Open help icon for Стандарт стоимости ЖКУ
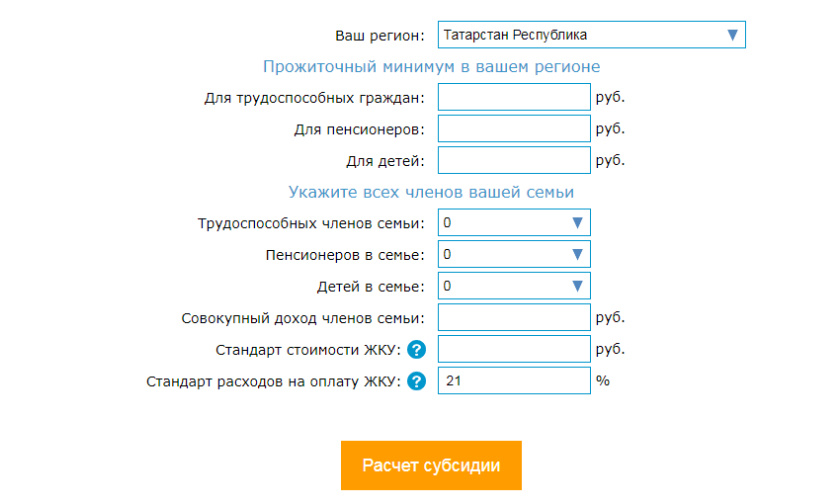 [416, 349]
